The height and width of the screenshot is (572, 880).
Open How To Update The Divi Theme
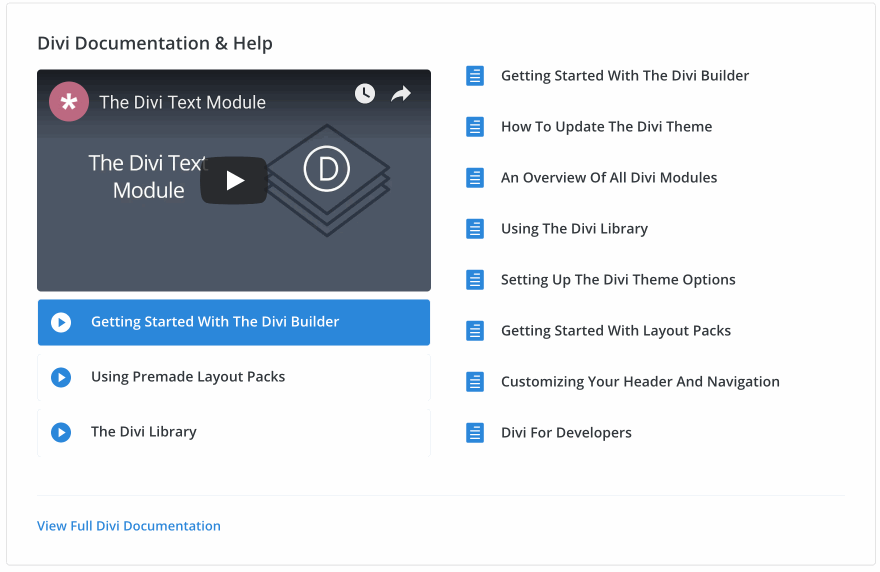[x=606, y=127]
